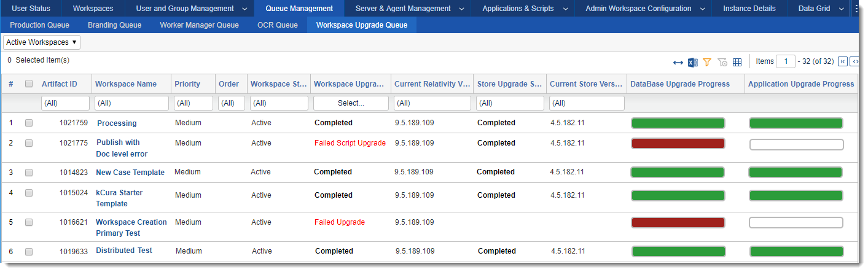Image resolution: width=868 pixels, height=272 pixels.
Task: Click the Order filter field
Action: [x=232, y=103]
